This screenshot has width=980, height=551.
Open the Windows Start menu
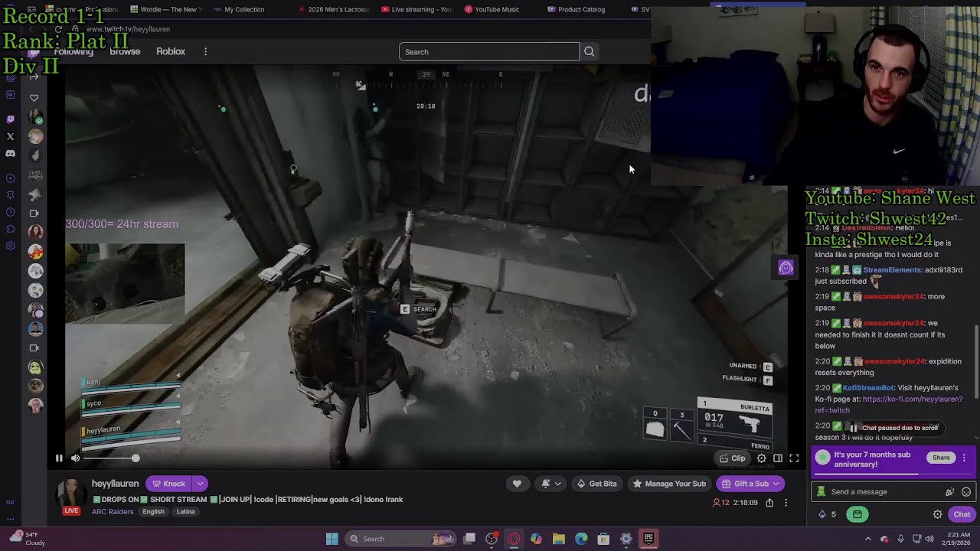(332, 539)
